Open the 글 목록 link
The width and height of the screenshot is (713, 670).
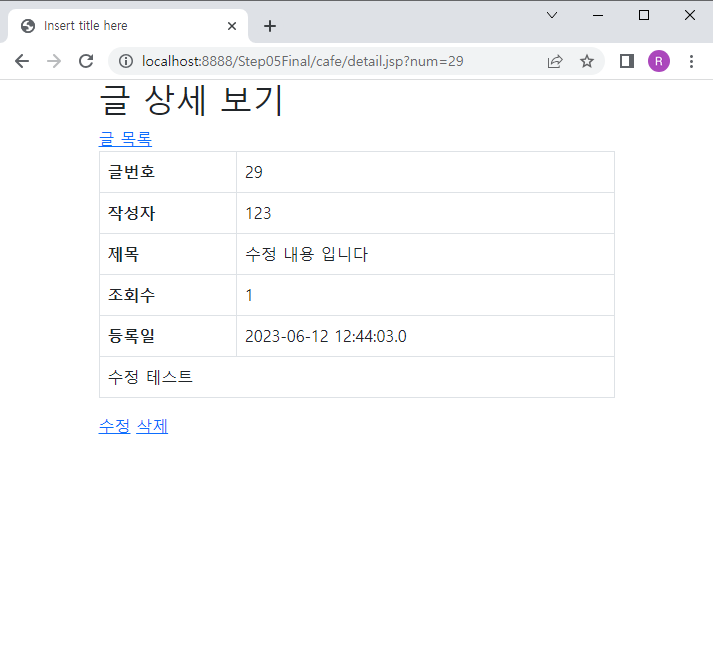125,139
